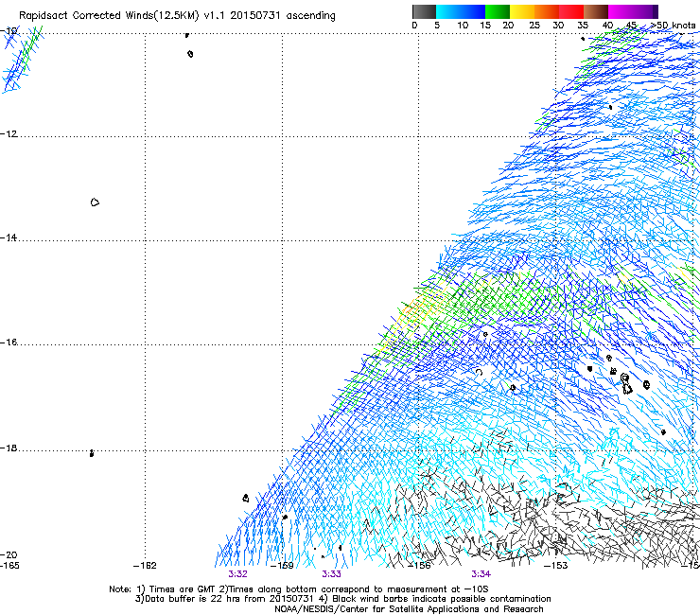Click the '-165' longitude axis label
Screen dimensions: 700x615
tap(9, 566)
